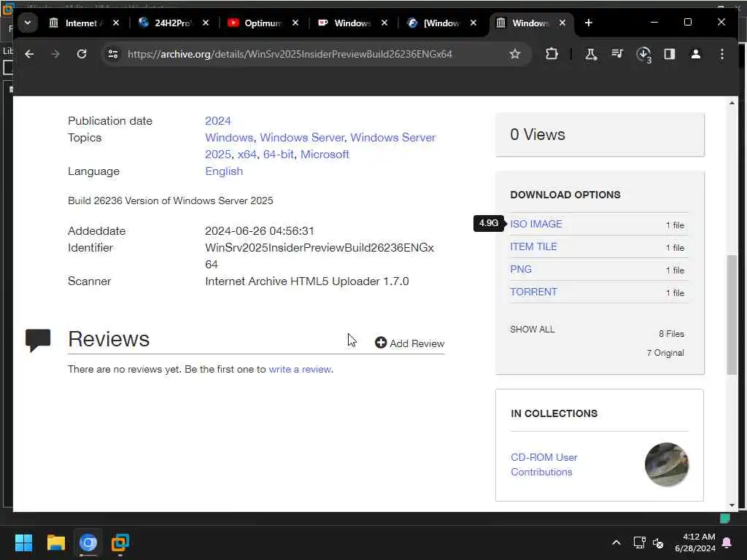The height and width of the screenshot is (560, 747).
Task: Download the ISO IMAGE file
Action: tap(536, 224)
